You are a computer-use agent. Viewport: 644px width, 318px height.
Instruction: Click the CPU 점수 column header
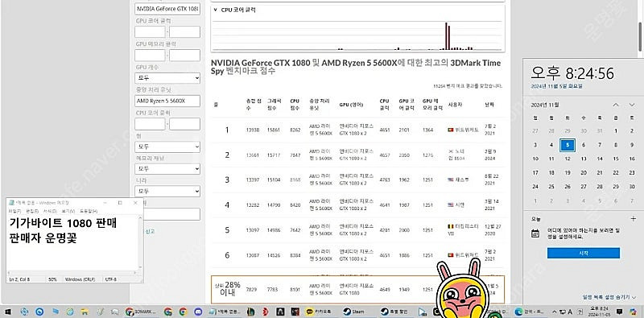295,105
